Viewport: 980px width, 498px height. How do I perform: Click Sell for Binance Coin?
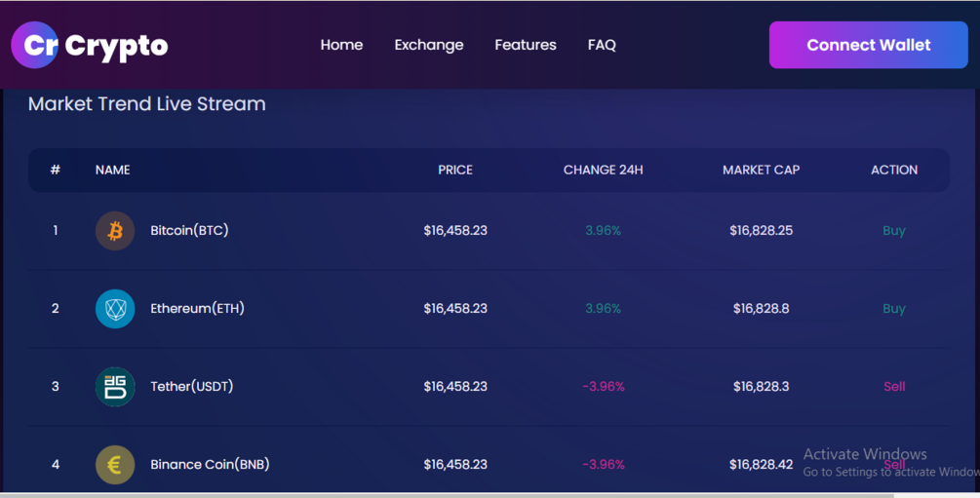click(x=894, y=465)
